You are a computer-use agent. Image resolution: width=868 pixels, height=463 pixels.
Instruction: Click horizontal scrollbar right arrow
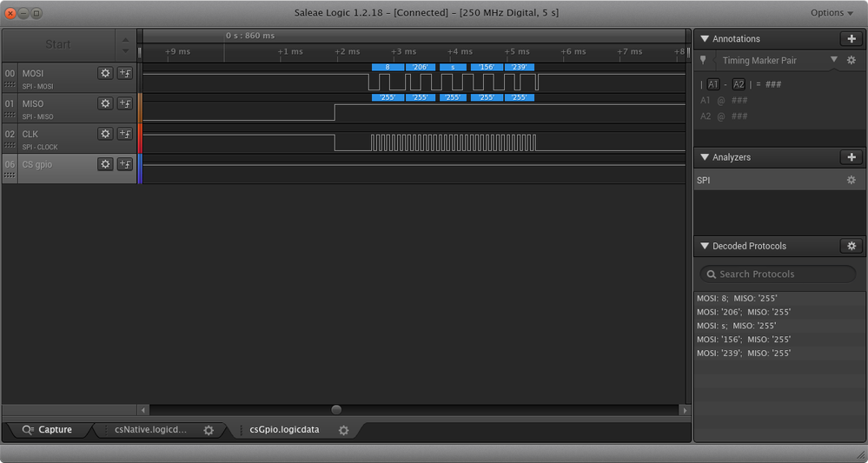[685, 410]
